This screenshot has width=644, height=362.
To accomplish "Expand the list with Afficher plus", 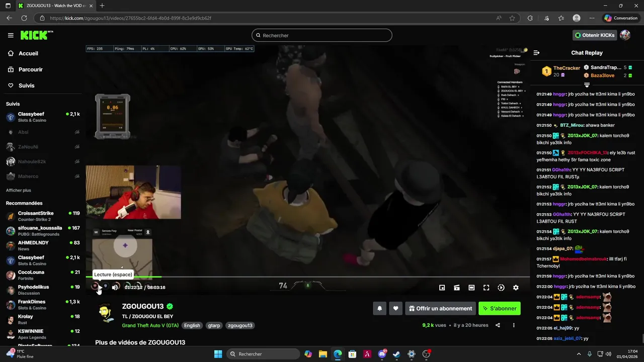I will [19, 191].
